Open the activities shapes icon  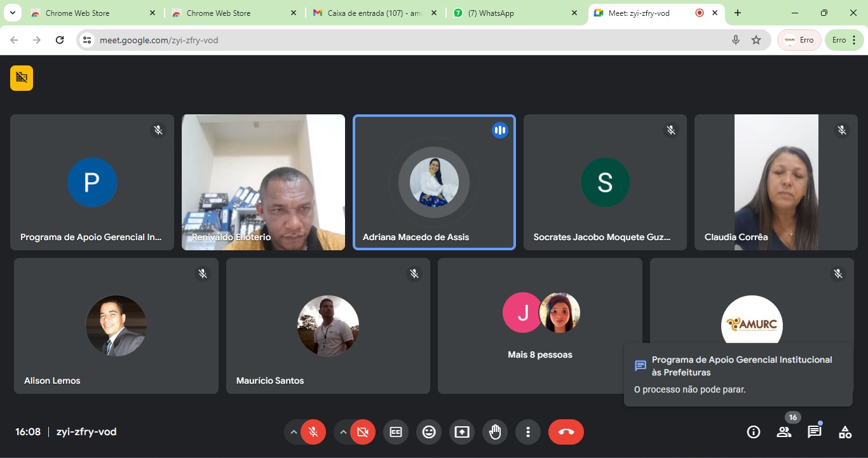[x=844, y=432]
